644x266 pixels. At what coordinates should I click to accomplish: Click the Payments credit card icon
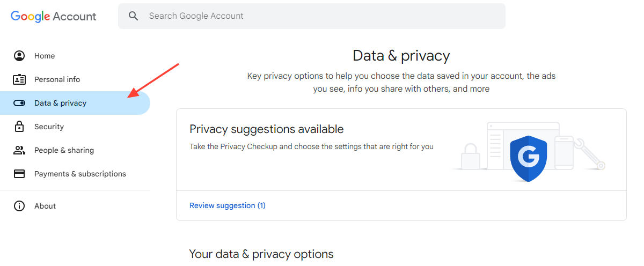pos(19,174)
